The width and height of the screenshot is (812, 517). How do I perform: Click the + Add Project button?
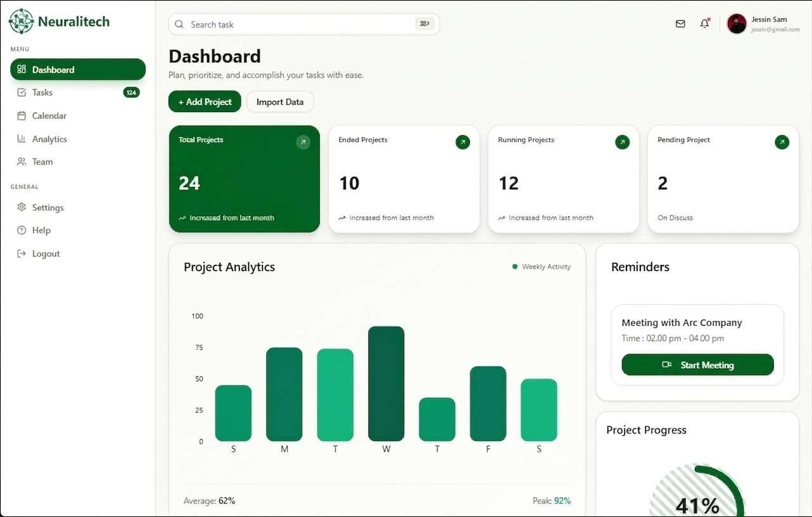coord(205,101)
